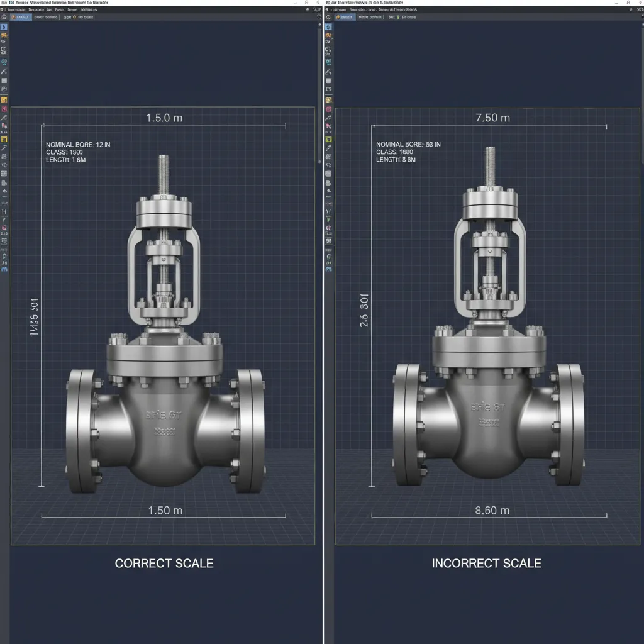The width and height of the screenshot is (644, 644).
Task: Click the '1.5.0 m' top dimension label
Action: [x=164, y=118]
